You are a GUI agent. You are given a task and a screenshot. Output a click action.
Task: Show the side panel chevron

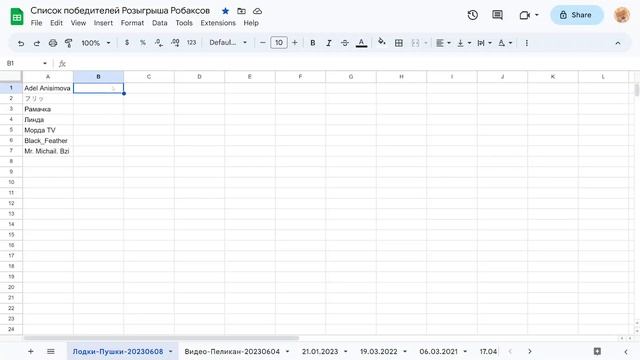626,351
